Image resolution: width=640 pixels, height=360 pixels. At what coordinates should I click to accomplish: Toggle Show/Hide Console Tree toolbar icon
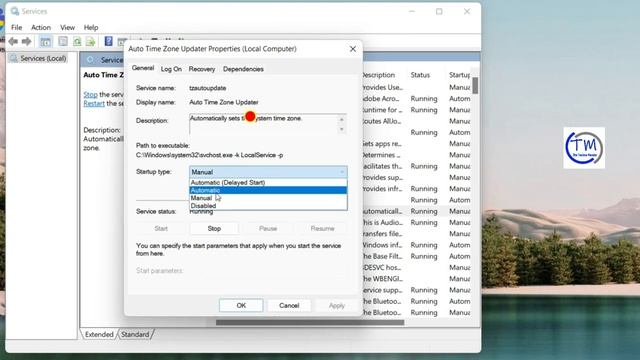pyautogui.click(x=45, y=41)
